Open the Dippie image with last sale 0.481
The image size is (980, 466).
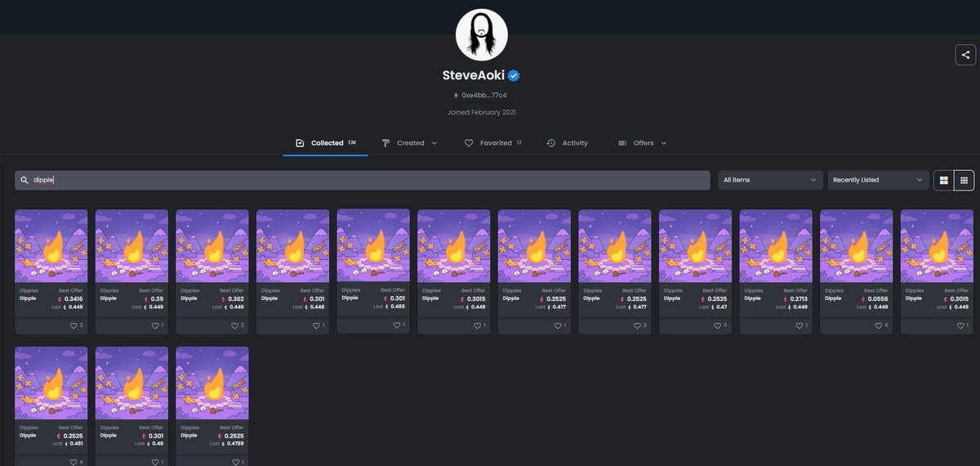(51, 383)
